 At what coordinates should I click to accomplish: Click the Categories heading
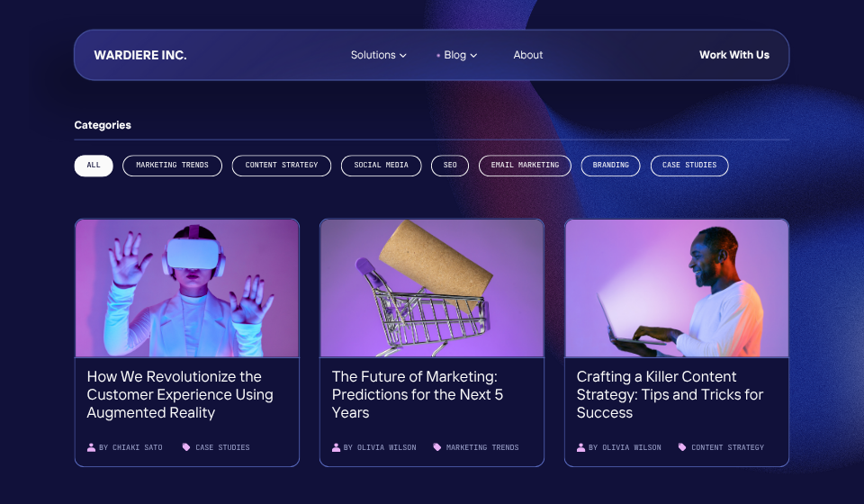[103, 125]
